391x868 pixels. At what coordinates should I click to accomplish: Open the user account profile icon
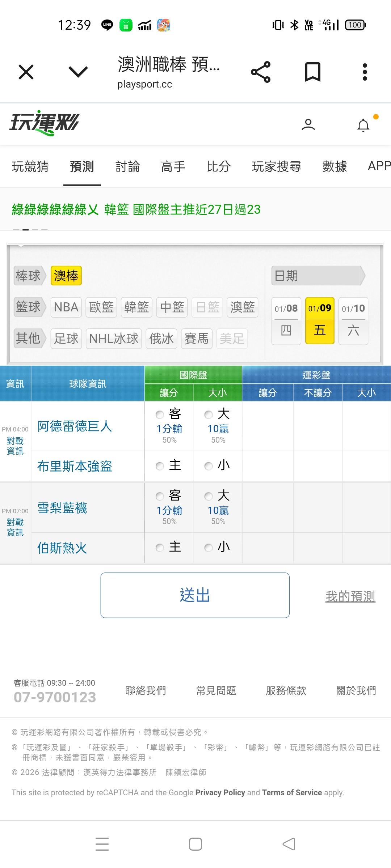(308, 125)
